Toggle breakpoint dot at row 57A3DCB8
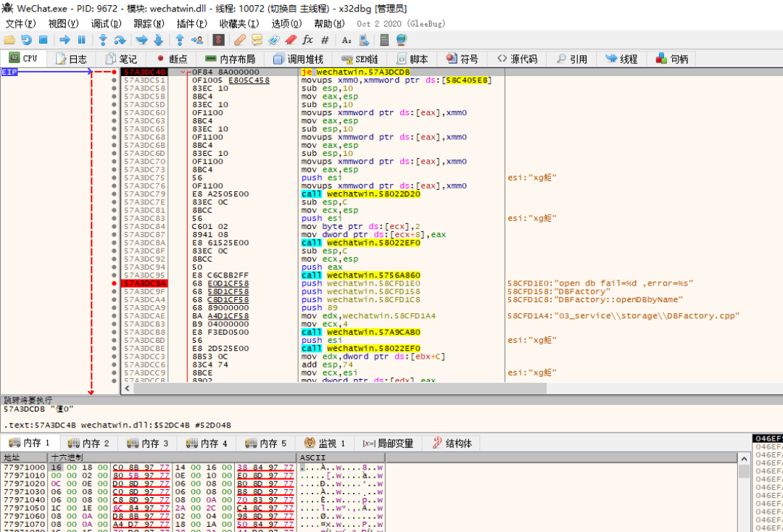 point(115,332)
